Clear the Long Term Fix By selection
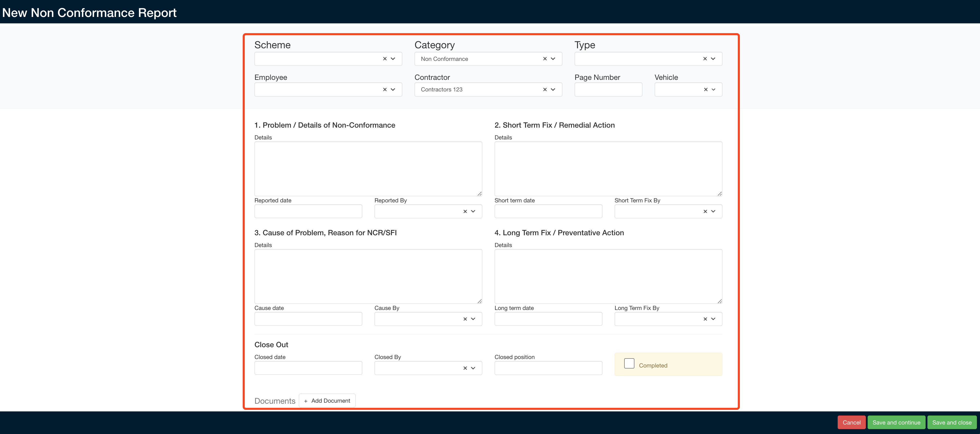This screenshot has width=980, height=434. 705,319
